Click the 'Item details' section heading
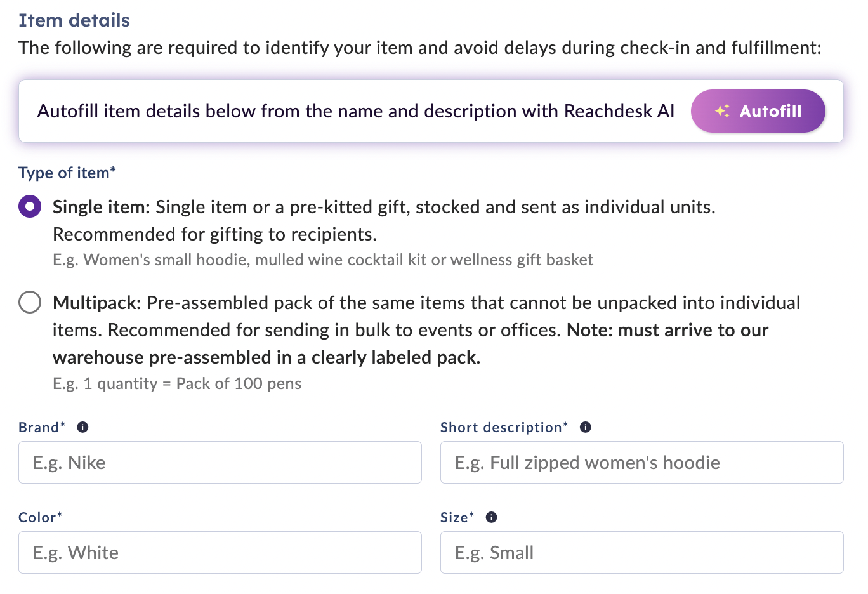Image resolution: width=868 pixels, height=594 pixels. click(74, 20)
